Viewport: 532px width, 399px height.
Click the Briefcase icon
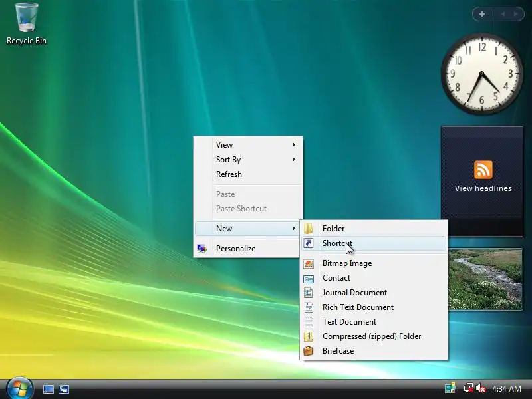tap(309, 351)
